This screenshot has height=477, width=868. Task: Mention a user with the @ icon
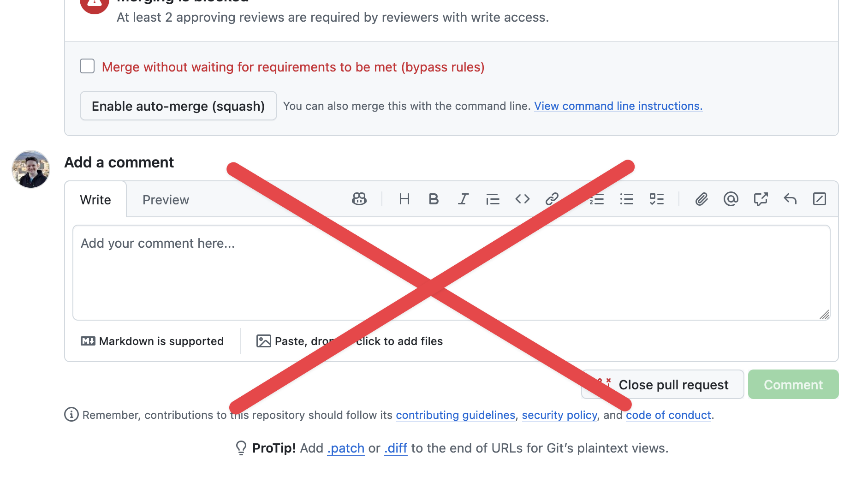click(731, 199)
